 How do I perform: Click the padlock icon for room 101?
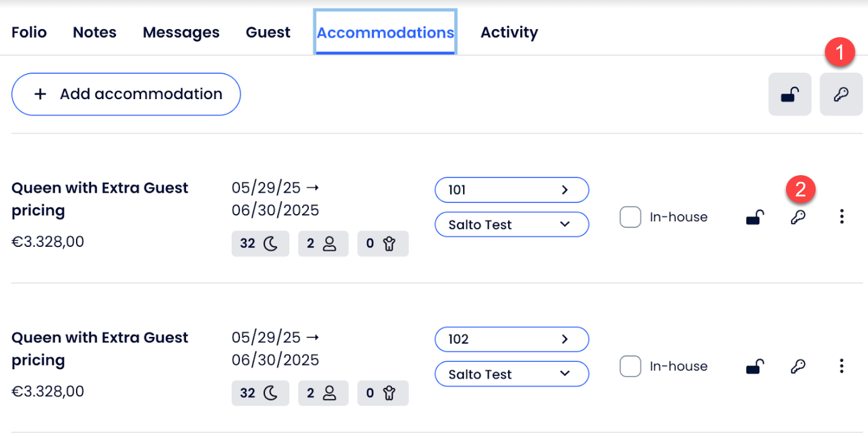tap(755, 217)
